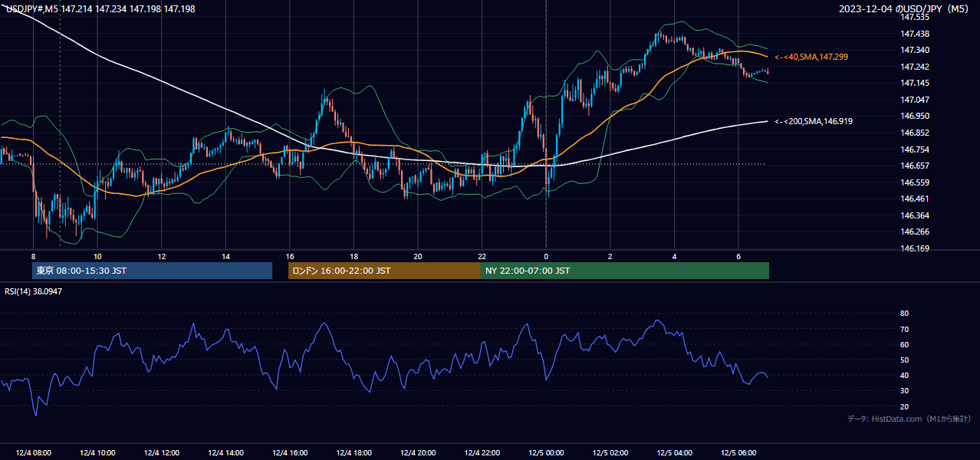Click the 147.047 price axis label
980x460 pixels.
[915, 100]
